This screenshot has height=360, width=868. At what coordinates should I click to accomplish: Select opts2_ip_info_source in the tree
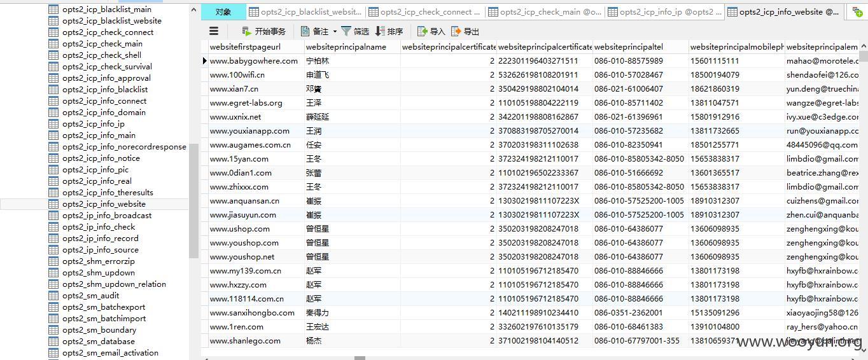(x=100, y=250)
